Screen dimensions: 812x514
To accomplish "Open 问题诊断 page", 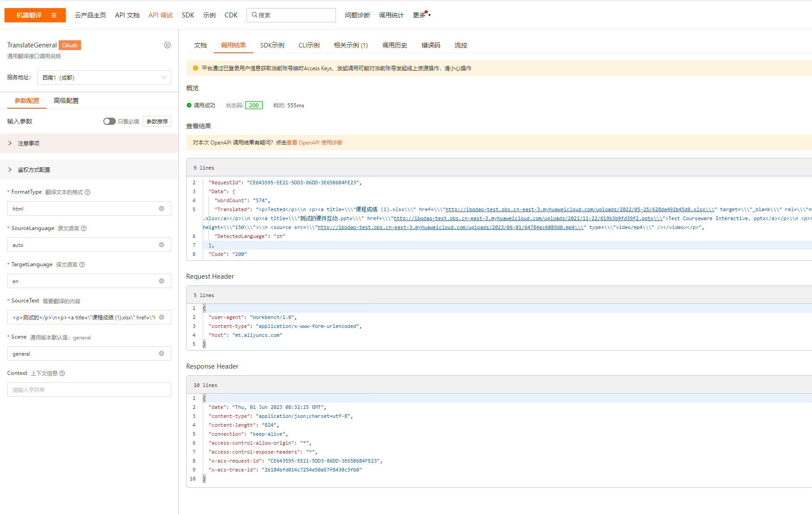I will (357, 15).
